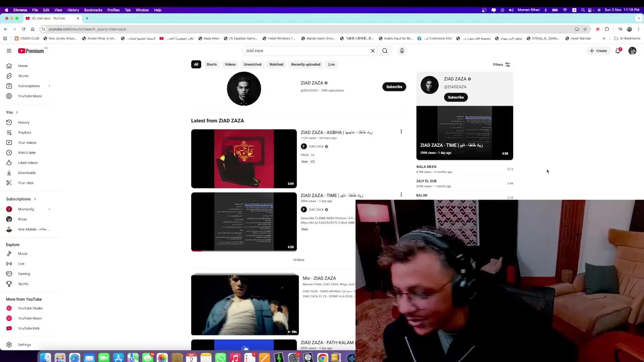This screenshot has width=644, height=362.
Task: Open the History menu in menu bar
Action: tap(73, 10)
